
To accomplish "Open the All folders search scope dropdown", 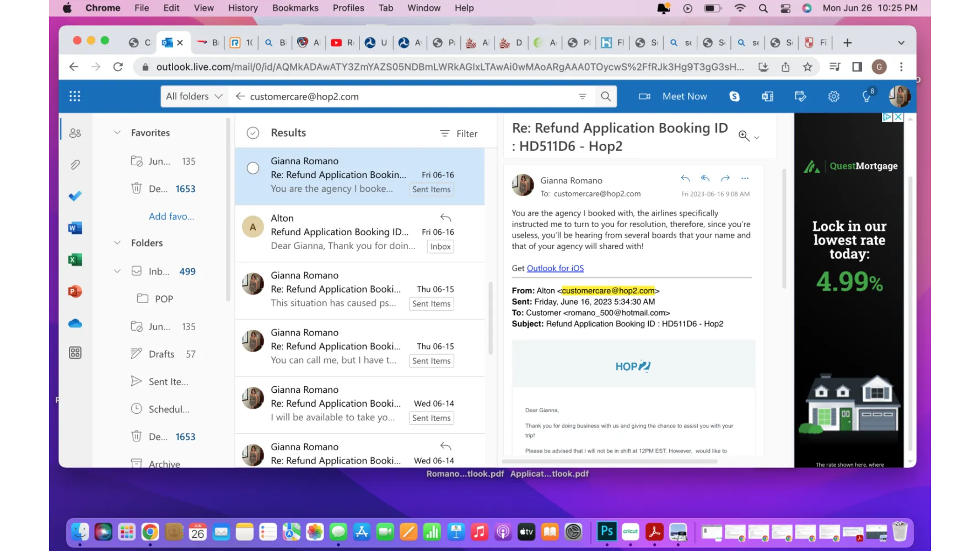I will point(194,96).
